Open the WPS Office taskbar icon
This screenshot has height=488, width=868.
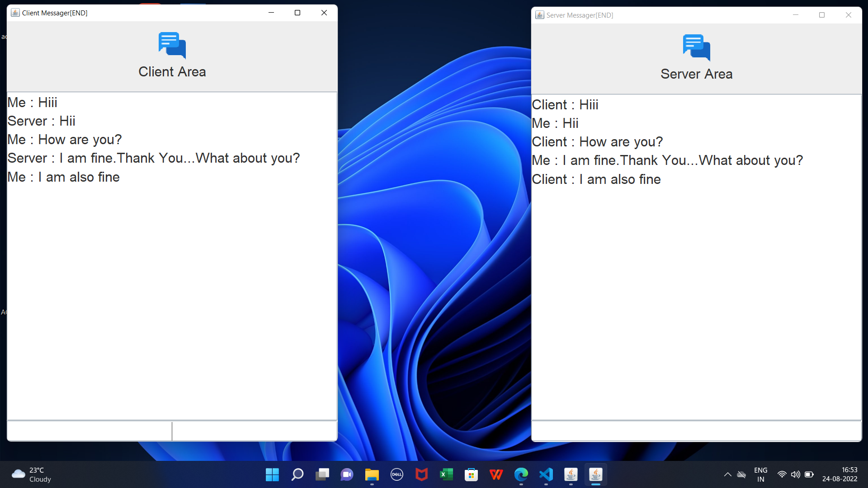click(496, 474)
